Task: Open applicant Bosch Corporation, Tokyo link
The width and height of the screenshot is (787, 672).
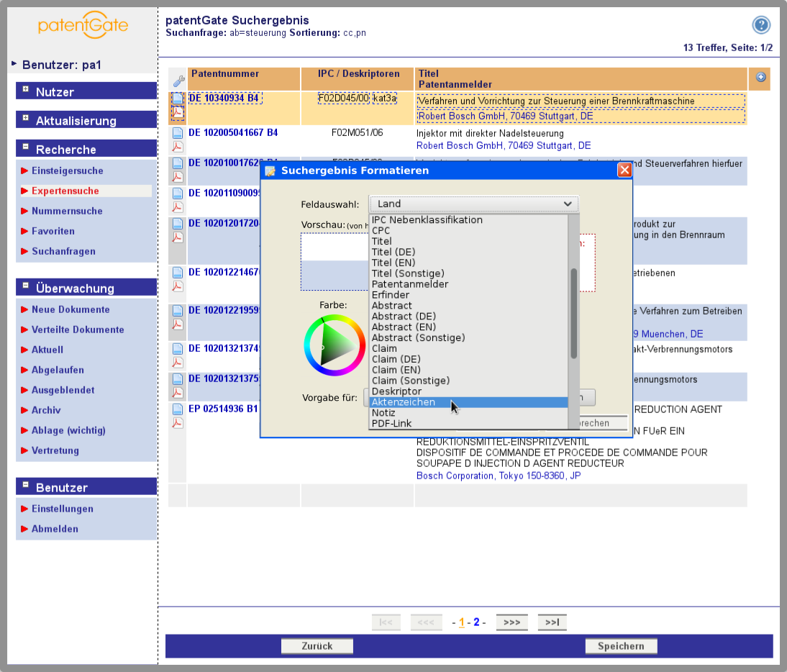Action: coord(499,476)
